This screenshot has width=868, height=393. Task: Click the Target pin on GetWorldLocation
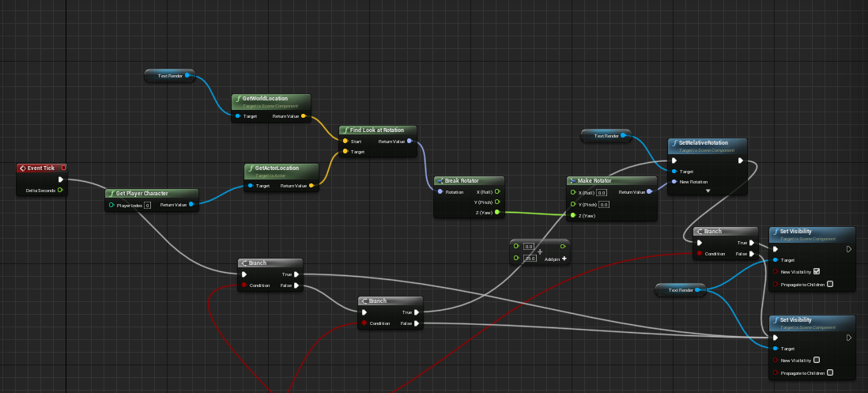pyautogui.click(x=238, y=116)
